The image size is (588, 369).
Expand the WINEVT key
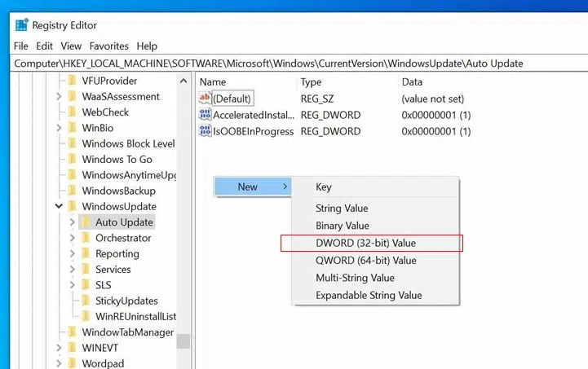click(x=59, y=349)
